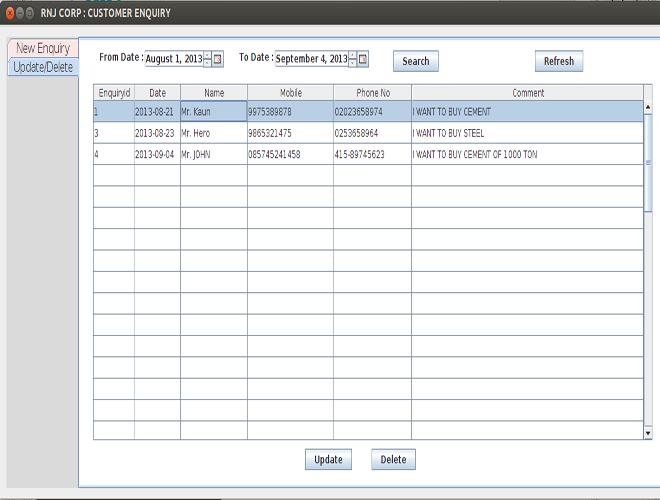This screenshot has width=660, height=500.
Task: Switch to the New Enquiry tab
Action: pyautogui.click(x=43, y=48)
